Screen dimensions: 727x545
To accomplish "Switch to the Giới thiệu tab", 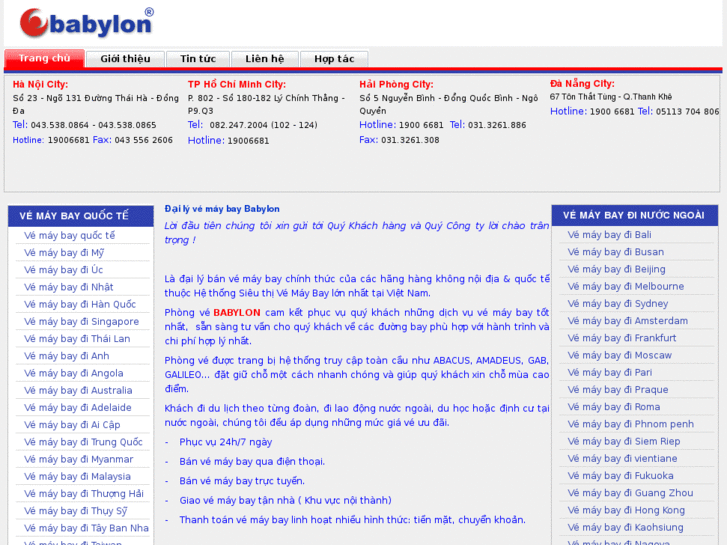I will click(x=125, y=59).
